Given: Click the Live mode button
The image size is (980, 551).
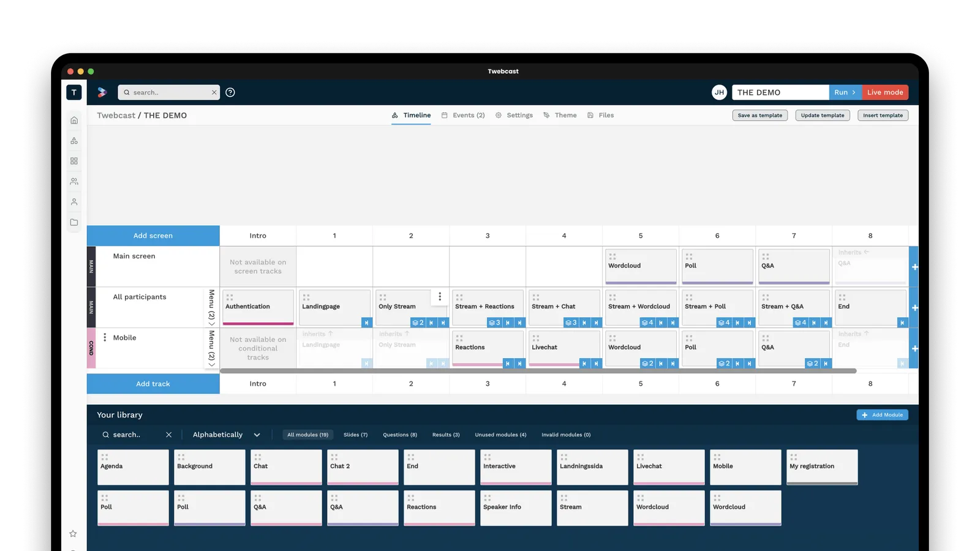Looking at the screenshot, I should (x=885, y=92).
